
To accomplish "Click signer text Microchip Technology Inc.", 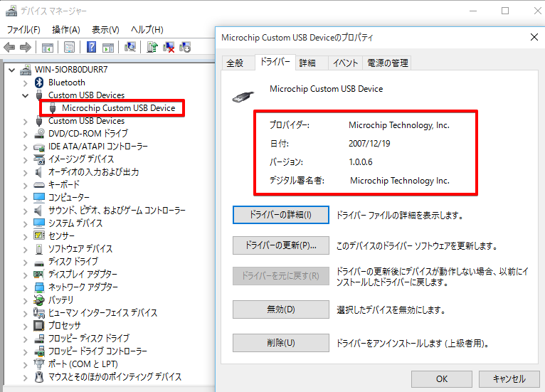I will [x=400, y=181].
